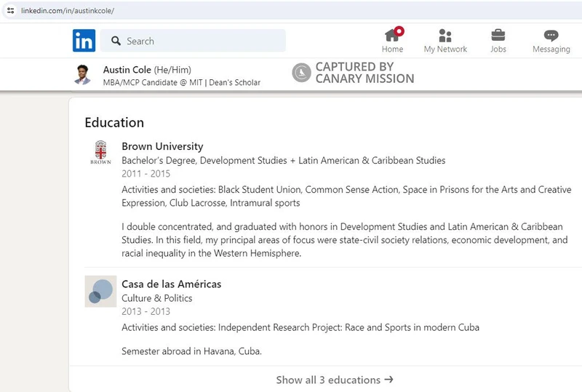582x392 pixels.
Task: Click the site information icon in address bar
Action: 10,10
